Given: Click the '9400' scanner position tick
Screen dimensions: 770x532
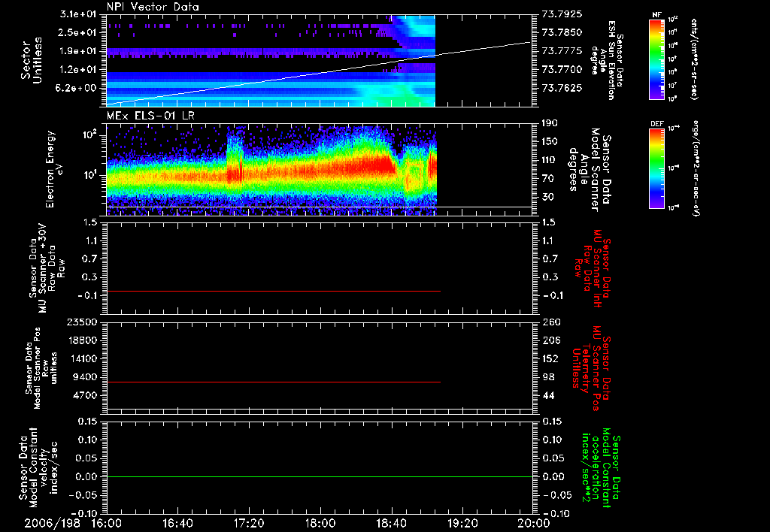Looking at the screenshot, I should click(84, 377).
